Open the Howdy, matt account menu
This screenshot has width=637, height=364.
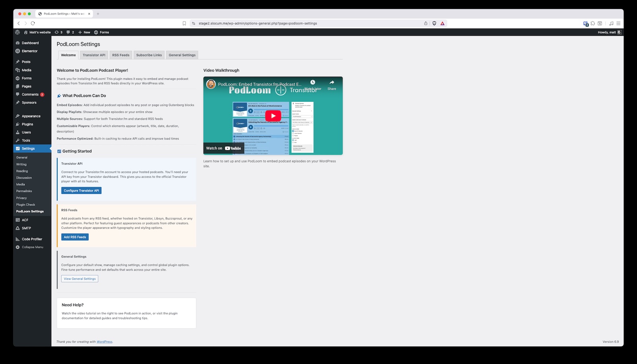coord(607,32)
